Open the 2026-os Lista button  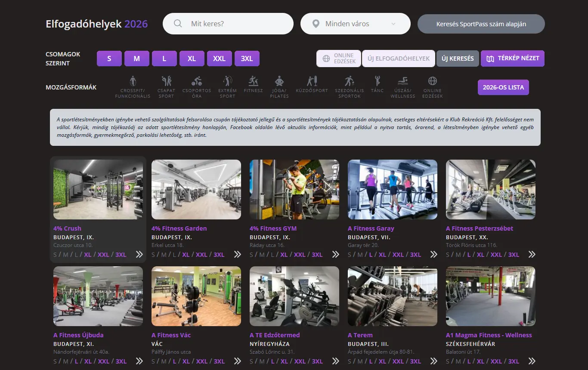[x=503, y=87]
